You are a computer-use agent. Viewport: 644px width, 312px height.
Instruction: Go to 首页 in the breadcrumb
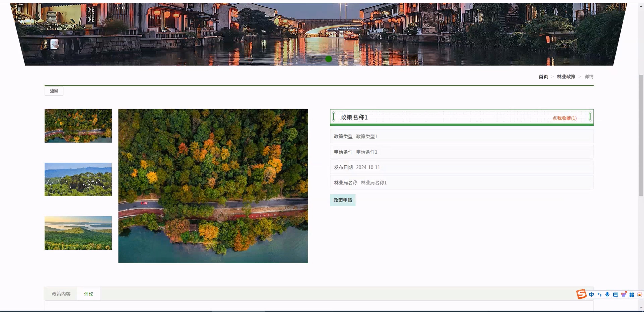pos(543,77)
